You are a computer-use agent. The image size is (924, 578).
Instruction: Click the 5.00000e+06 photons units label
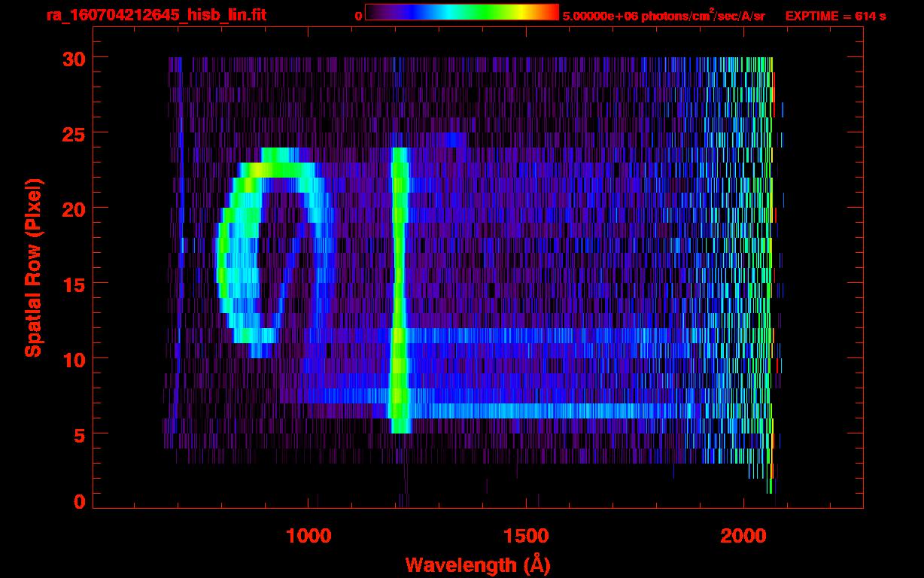664,15
